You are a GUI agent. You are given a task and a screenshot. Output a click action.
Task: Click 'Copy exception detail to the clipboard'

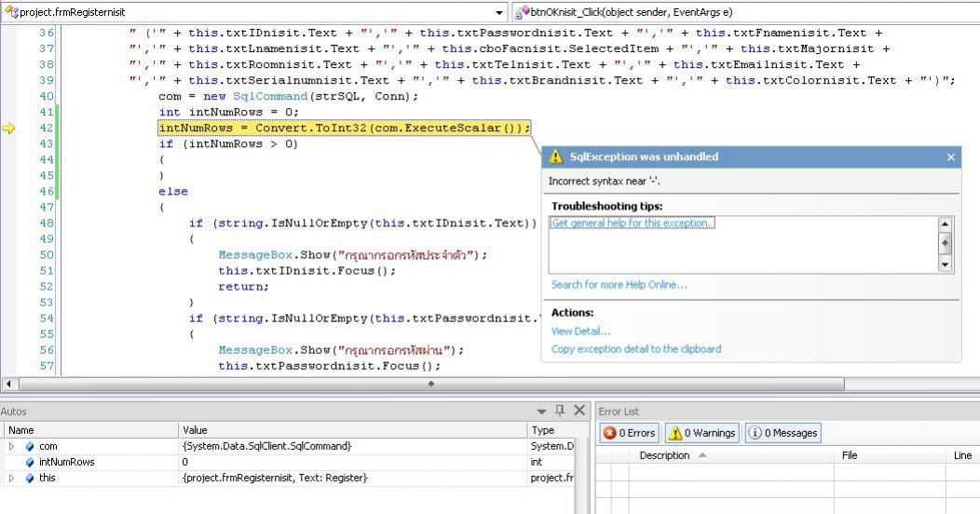[x=635, y=349]
